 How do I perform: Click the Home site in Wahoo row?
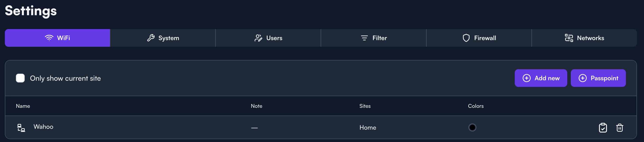367,127
